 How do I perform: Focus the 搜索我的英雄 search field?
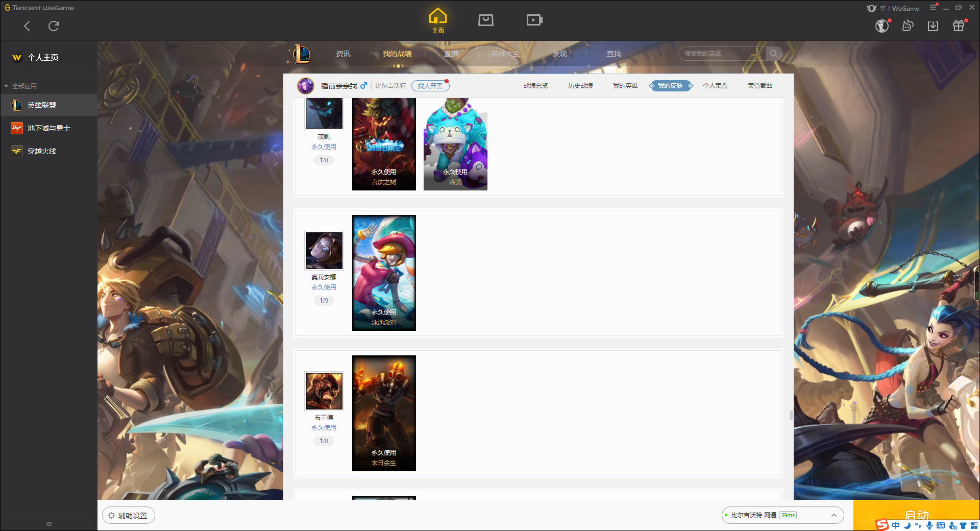point(722,54)
